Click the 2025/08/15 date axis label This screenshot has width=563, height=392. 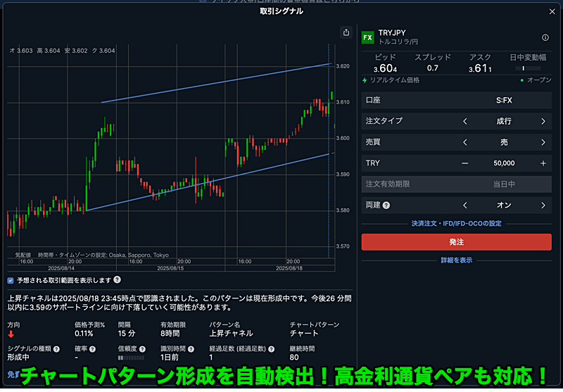[x=170, y=268]
